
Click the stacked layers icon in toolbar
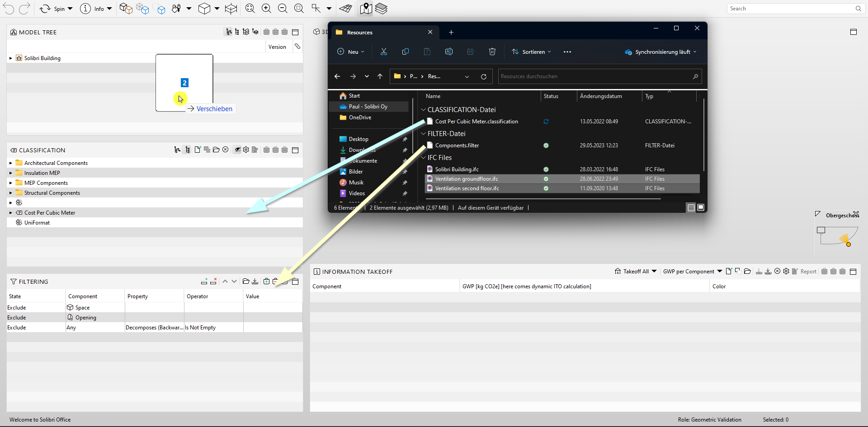[382, 9]
